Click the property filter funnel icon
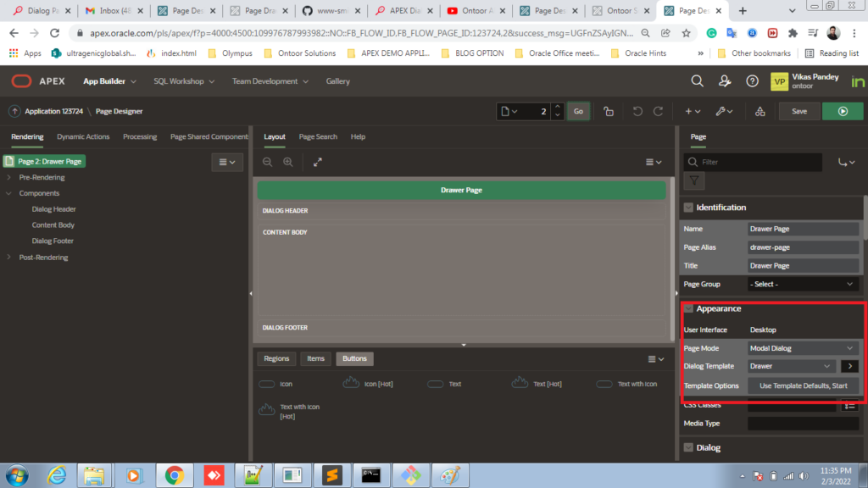 [x=693, y=180]
